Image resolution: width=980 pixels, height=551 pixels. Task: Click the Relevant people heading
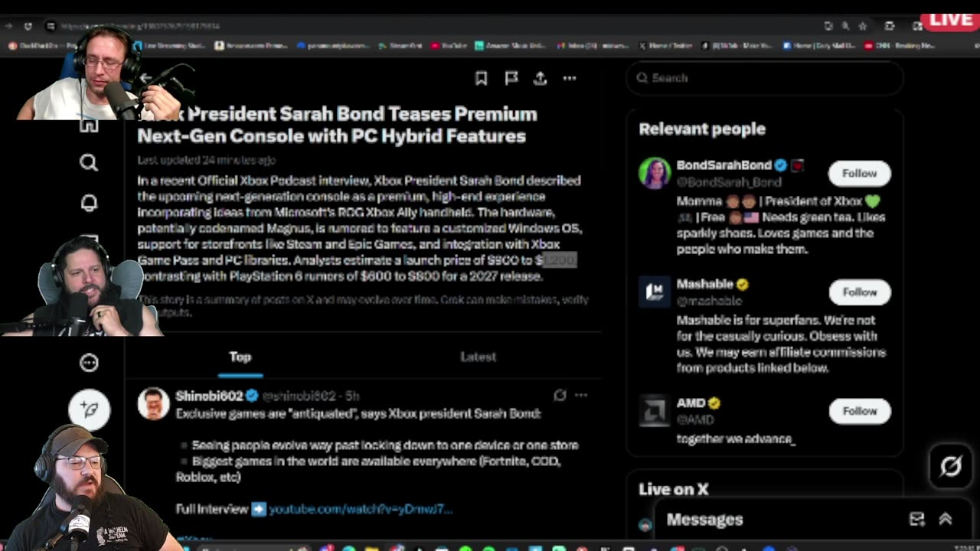[702, 129]
